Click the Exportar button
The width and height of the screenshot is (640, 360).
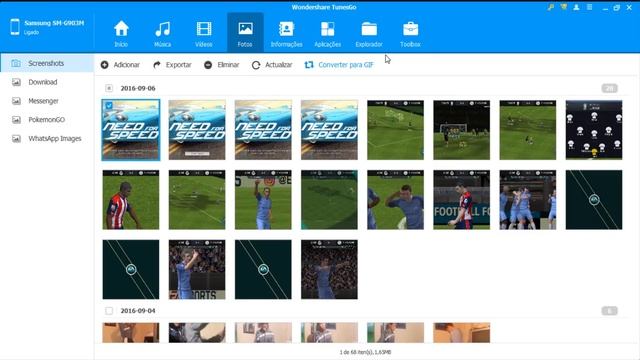tap(172, 65)
